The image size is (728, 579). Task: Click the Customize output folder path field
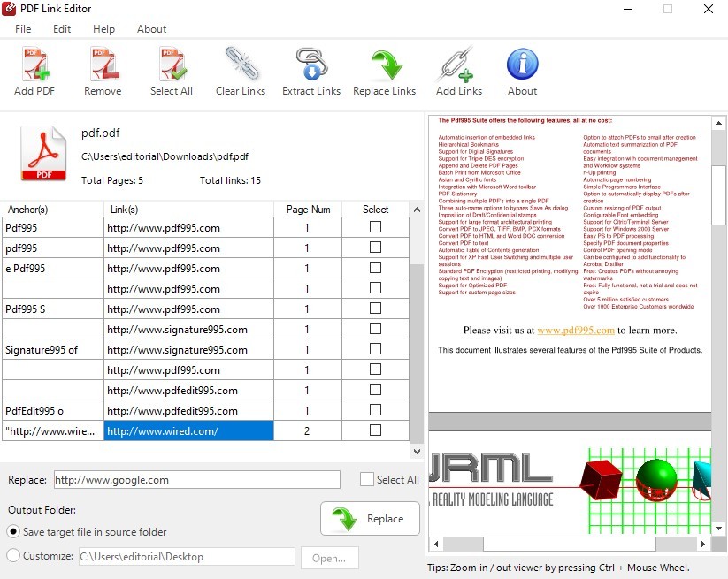coord(187,557)
